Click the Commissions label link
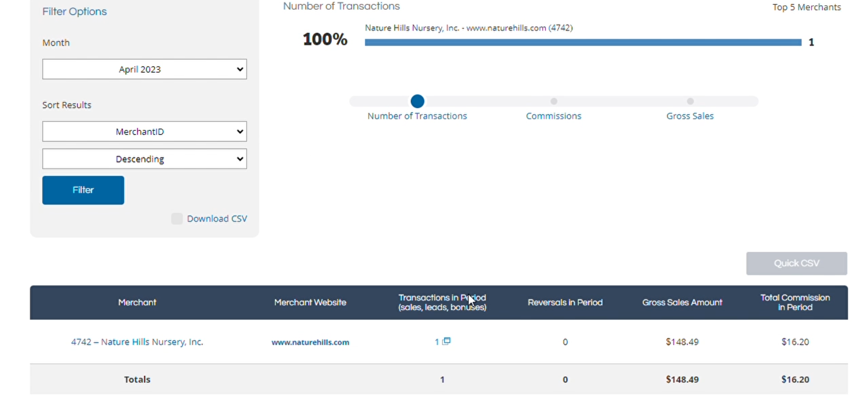This screenshot has width=868, height=406. 554,116
